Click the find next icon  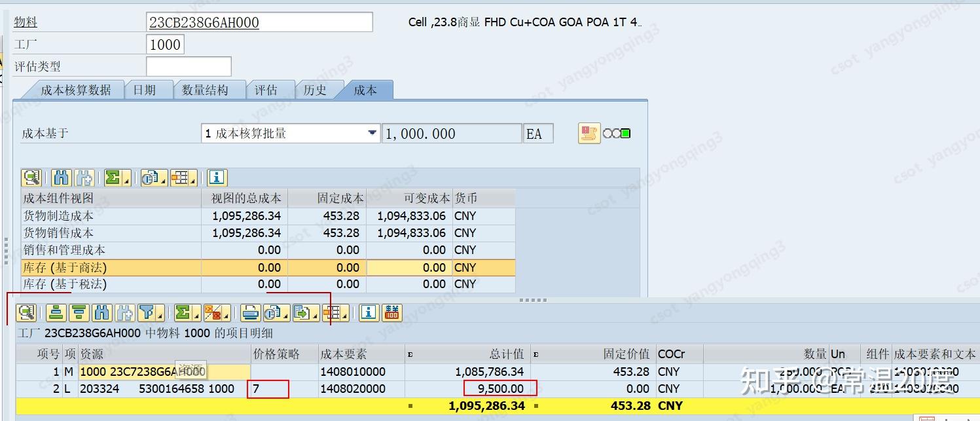pos(123,312)
